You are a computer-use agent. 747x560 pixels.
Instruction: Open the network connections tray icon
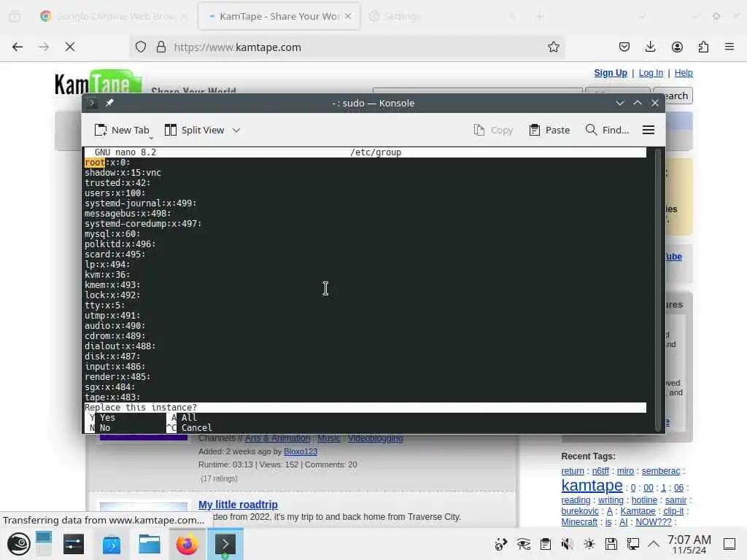[x=633, y=544]
